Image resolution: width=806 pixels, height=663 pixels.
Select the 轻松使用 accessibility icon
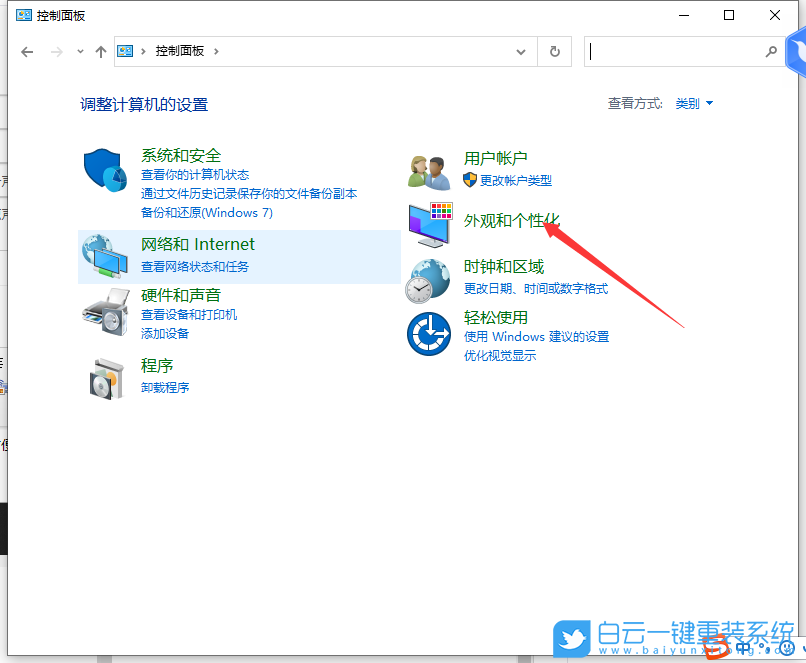(x=428, y=334)
